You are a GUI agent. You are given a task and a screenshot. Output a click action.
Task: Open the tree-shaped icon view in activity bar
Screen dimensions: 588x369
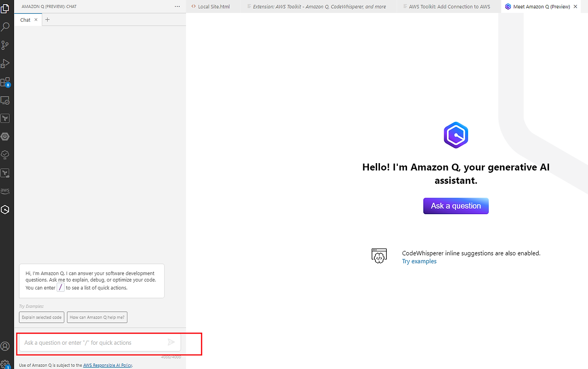[x=6, y=155]
